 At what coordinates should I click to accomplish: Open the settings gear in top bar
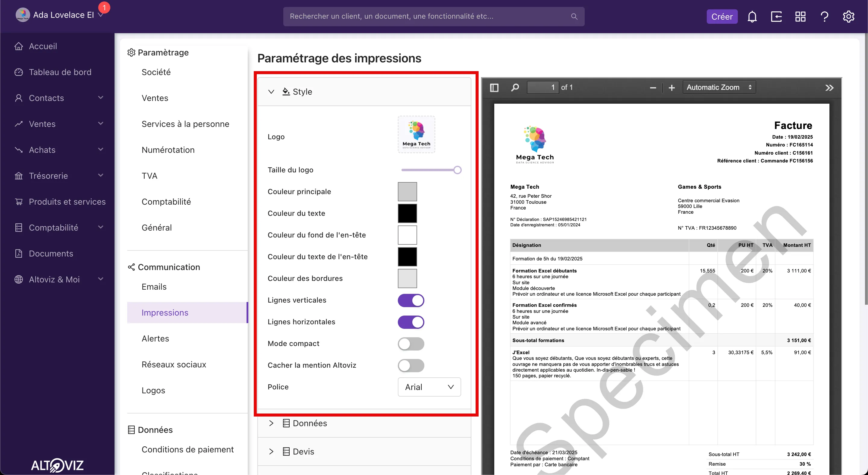(x=848, y=17)
